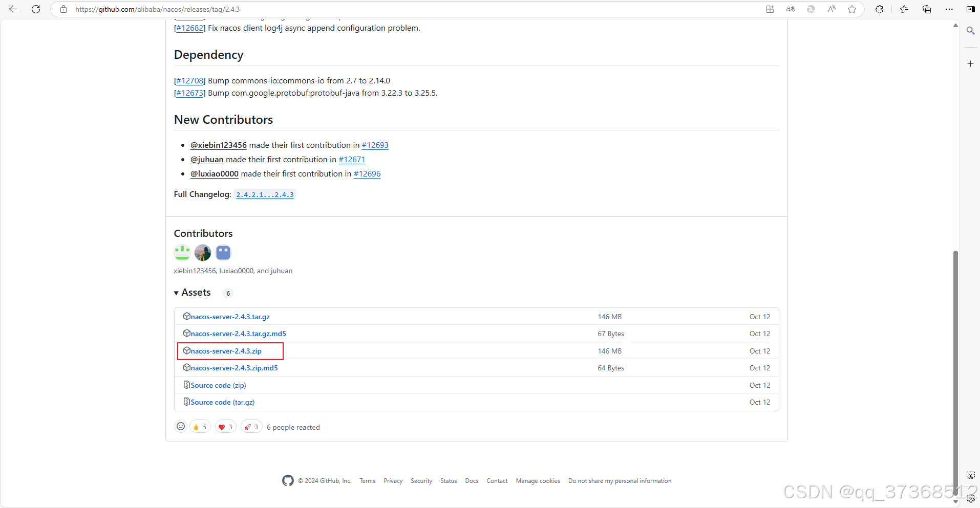Open the split screen/app icon in address bar

point(770,9)
